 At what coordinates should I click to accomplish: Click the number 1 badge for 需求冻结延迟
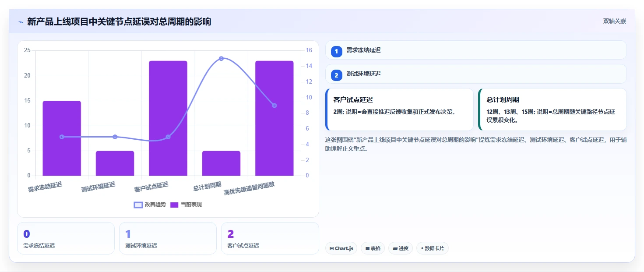click(337, 52)
